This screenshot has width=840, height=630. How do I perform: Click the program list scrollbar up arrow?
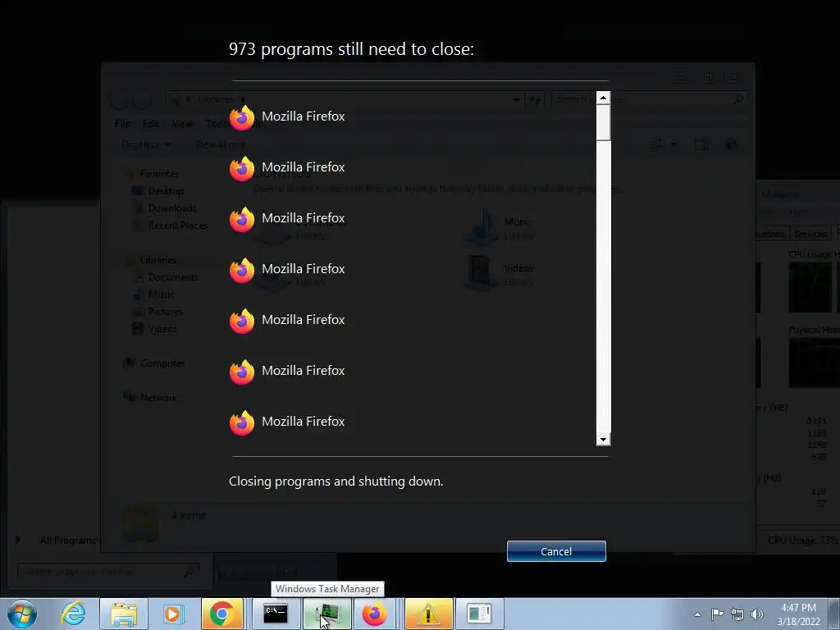point(603,98)
